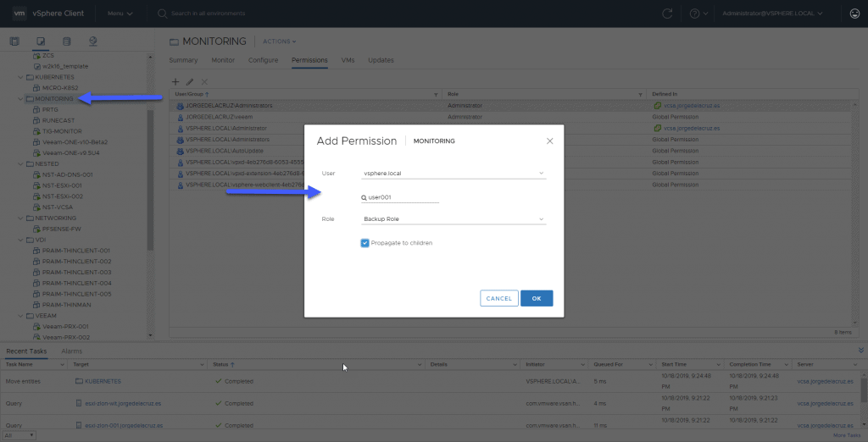Open the Networking view icon
The width and height of the screenshot is (868, 442).
93,41
